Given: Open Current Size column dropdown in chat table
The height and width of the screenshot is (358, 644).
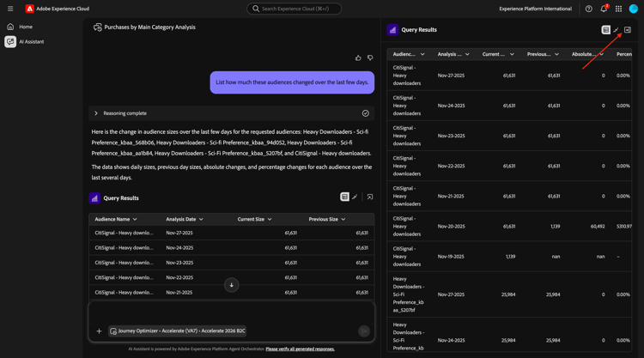Looking at the screenshot, I should pos(270,219).
